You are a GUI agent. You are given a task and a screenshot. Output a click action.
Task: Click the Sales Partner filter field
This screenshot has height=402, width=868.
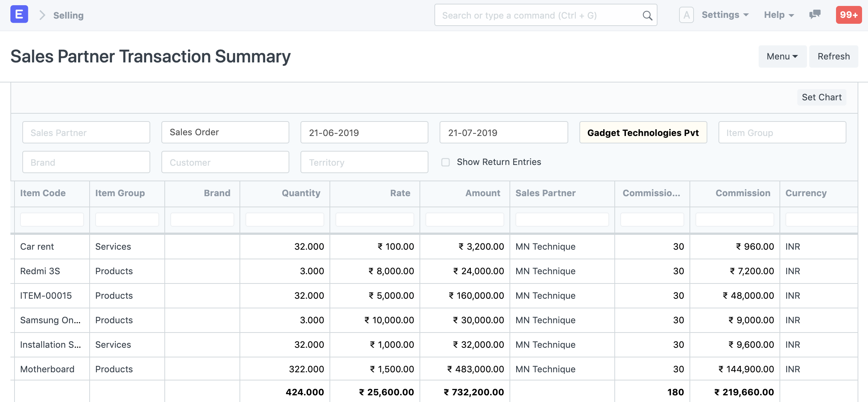point(86,133)
